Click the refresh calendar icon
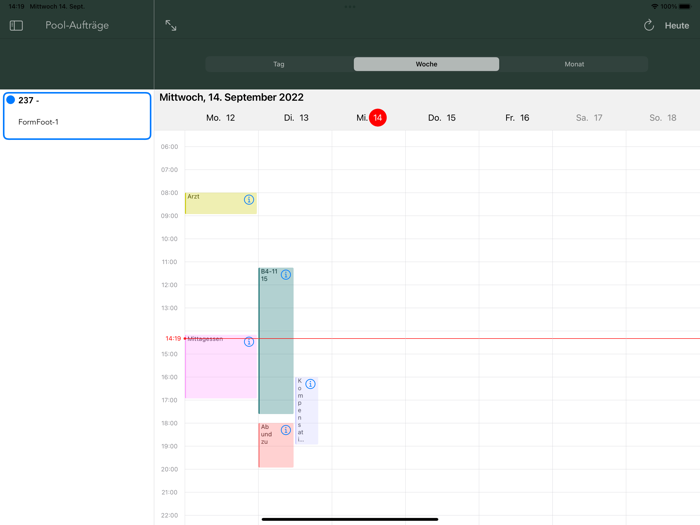 coord(649,25)
